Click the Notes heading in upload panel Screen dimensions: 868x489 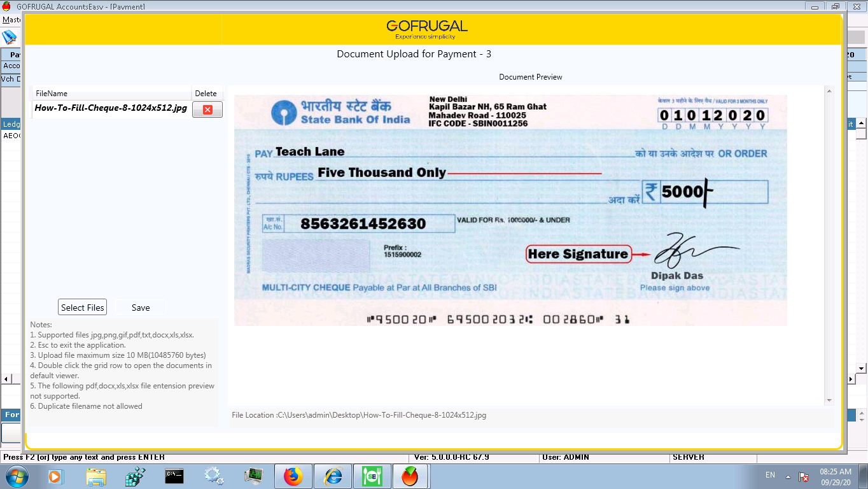[x=41, y=325]
